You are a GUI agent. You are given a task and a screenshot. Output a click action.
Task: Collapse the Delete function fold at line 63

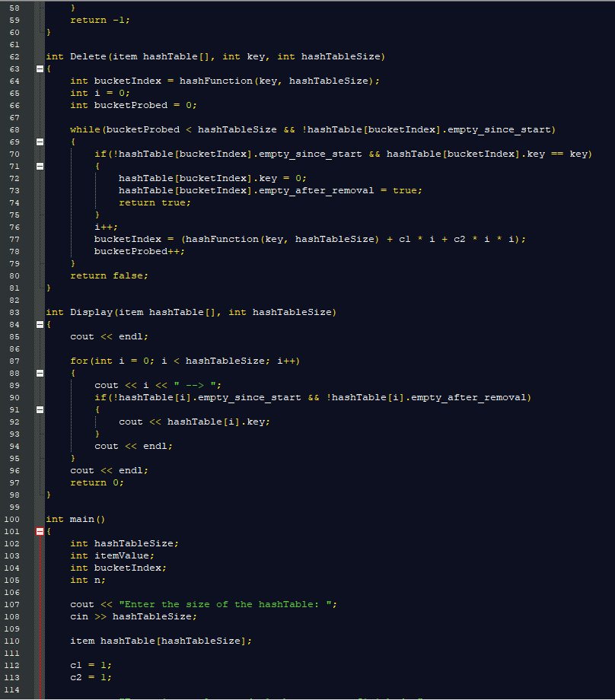40,68
